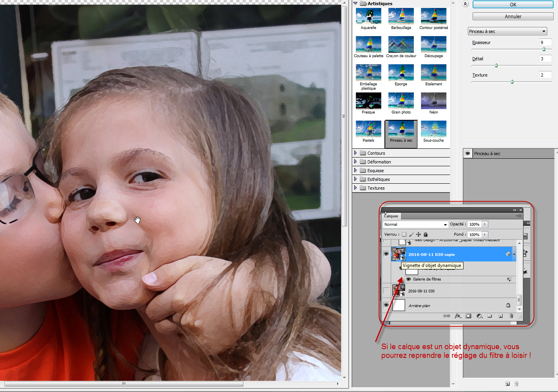Click the Détail value field

(545, 59)
